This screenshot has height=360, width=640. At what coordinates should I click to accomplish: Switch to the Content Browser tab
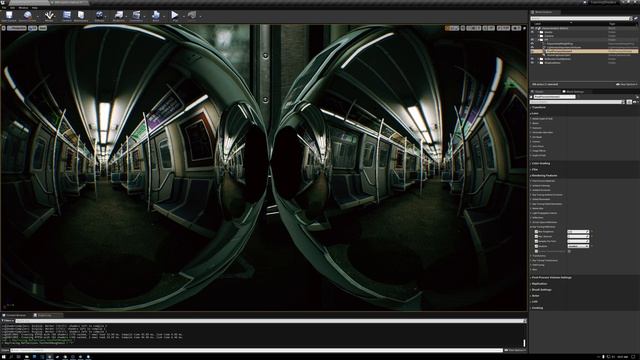coord(16,315)
